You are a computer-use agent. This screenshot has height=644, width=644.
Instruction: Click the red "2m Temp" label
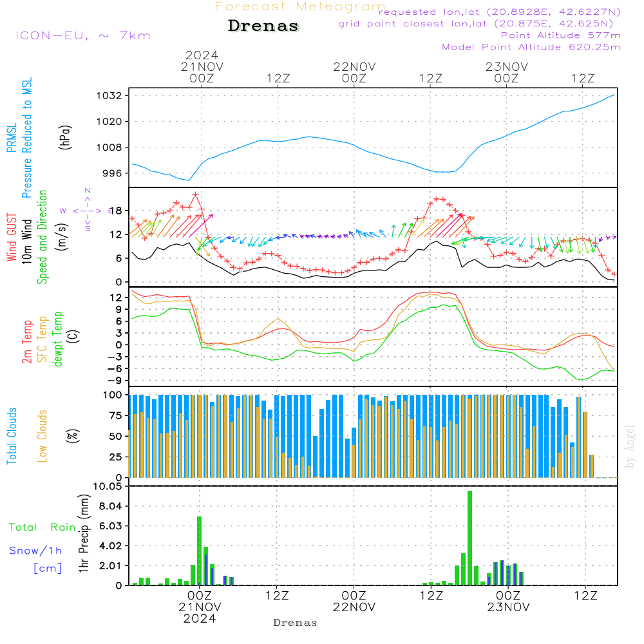[26, 342]
